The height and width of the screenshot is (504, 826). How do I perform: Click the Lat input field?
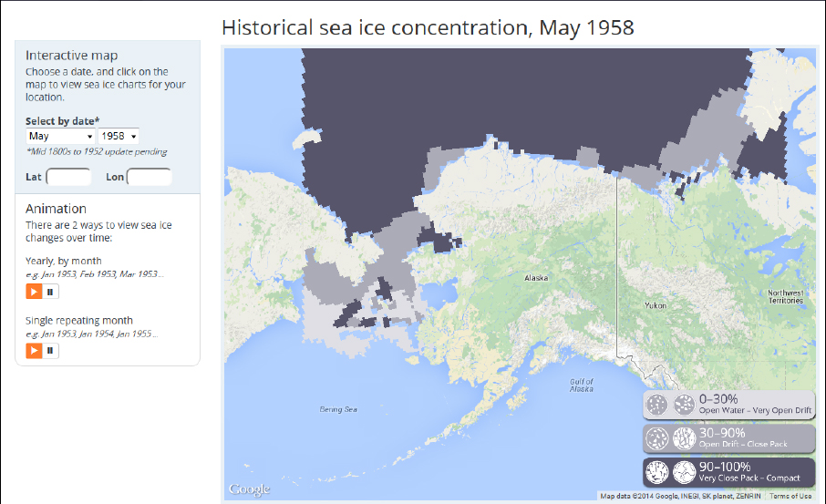[68, 177]
